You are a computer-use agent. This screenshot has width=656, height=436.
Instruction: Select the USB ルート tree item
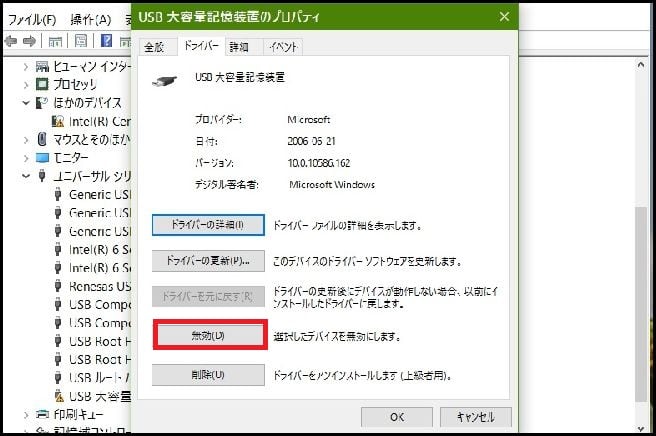click(x=100, y=378)
